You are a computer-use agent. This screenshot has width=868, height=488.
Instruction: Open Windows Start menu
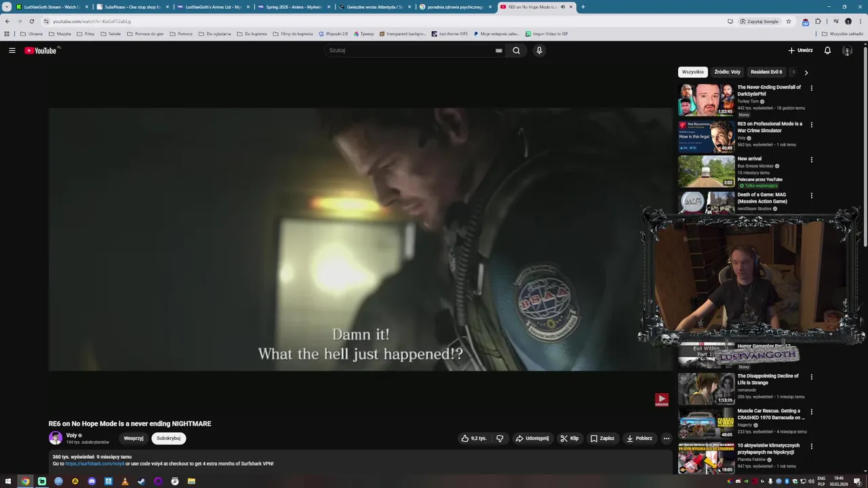8,481
